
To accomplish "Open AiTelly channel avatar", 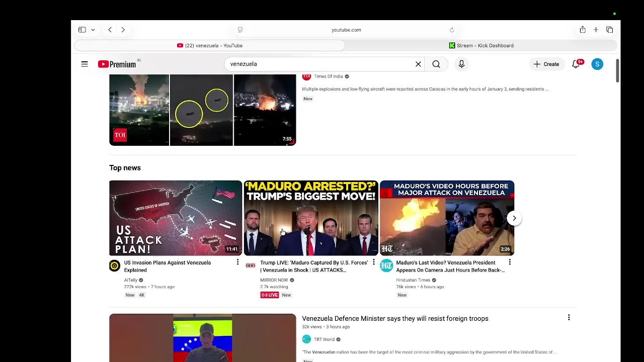I will coord(115,266).
